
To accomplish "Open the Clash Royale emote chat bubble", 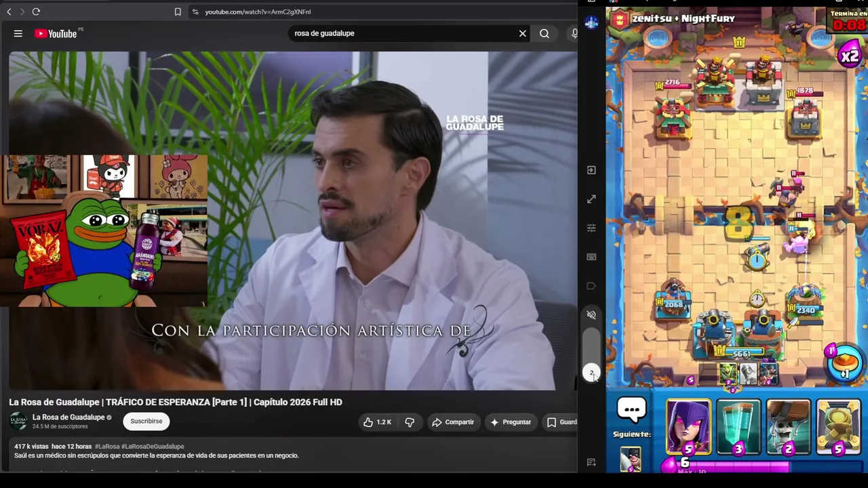I will point(631,409).
